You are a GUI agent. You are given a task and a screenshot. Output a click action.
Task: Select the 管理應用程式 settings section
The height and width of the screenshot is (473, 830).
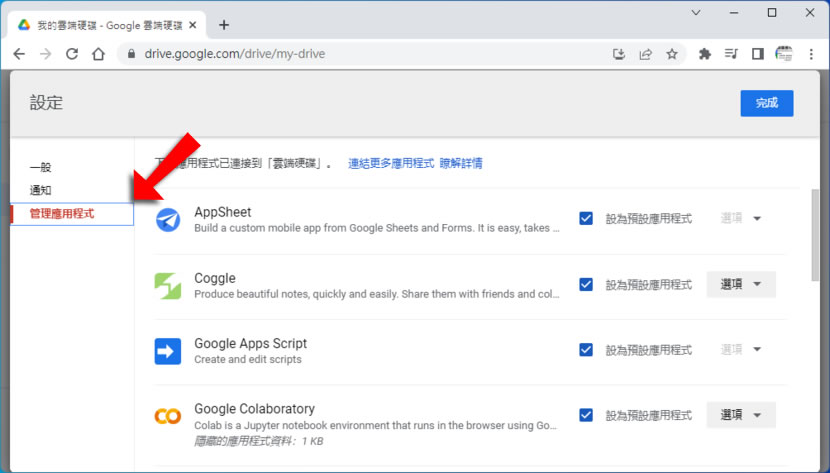(x=72, y=214)
